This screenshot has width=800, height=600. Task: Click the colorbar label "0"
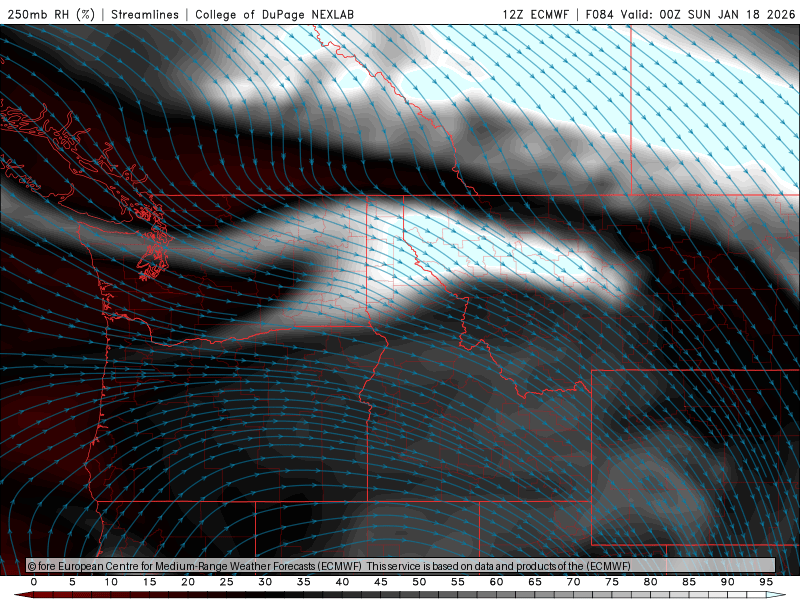coord(34,582)
